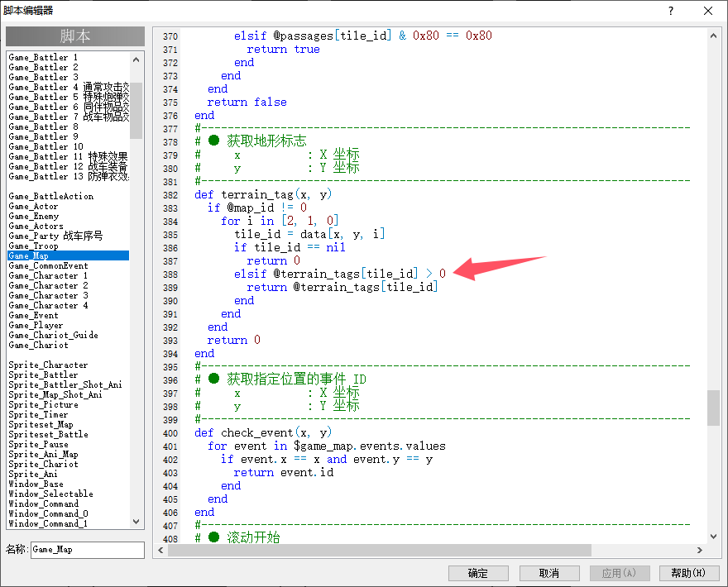Click horizontal scroll left arrow
Screen dimensions: 728x587
point(160,550)
